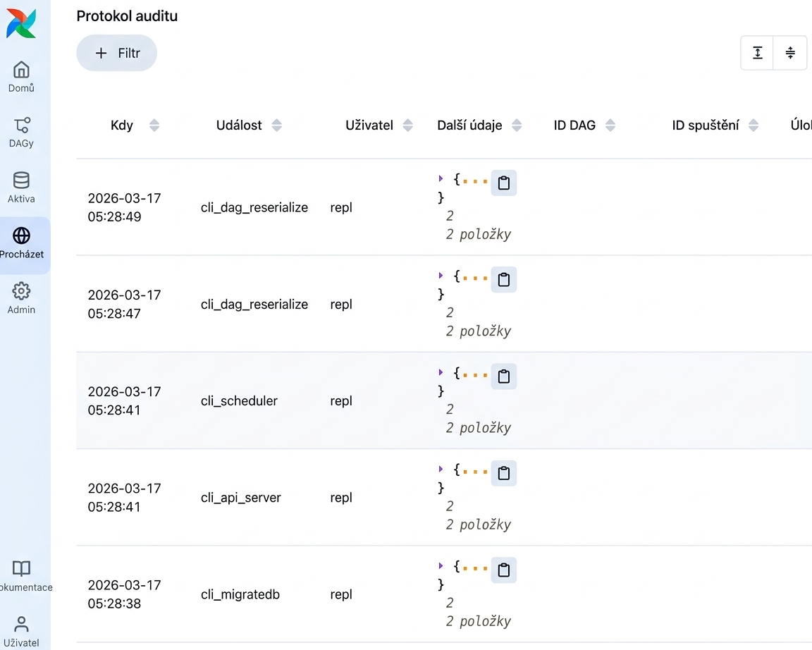
Task: Click '2 položky' in cli_api_server row
Action: point(479,525)
